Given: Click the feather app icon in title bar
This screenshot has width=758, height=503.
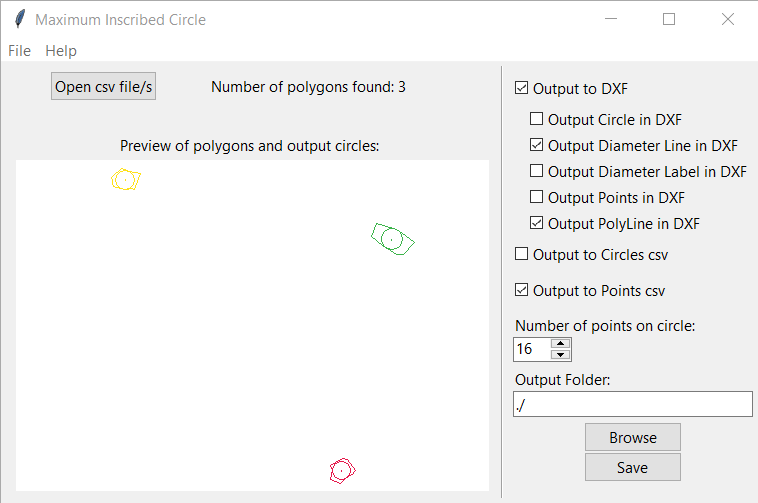Looking at the screenshot, I should [x=20, y=19].
